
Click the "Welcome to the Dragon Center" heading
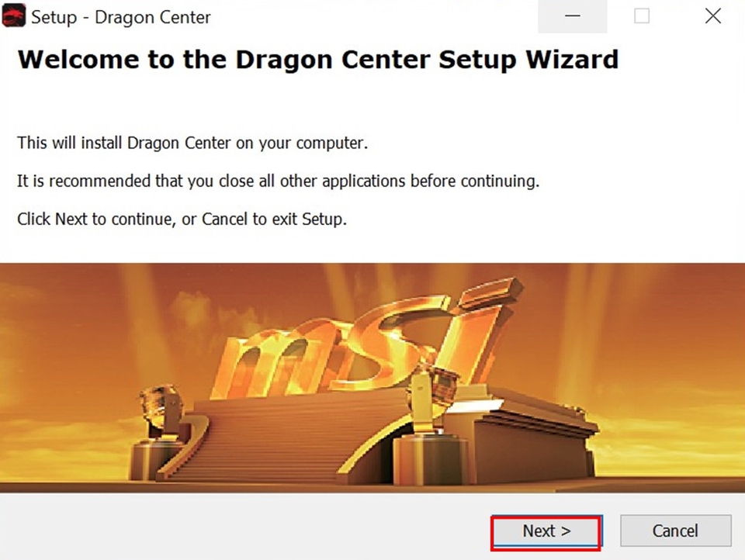(x=224, y=60)
